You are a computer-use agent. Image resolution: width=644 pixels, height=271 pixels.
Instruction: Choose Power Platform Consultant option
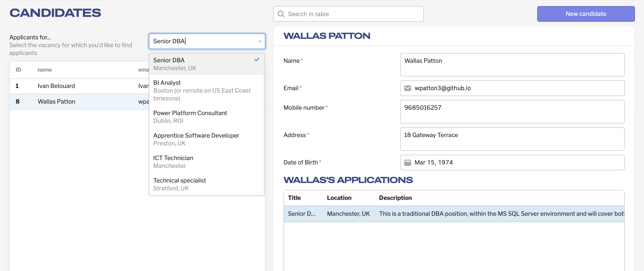[190, 117]
